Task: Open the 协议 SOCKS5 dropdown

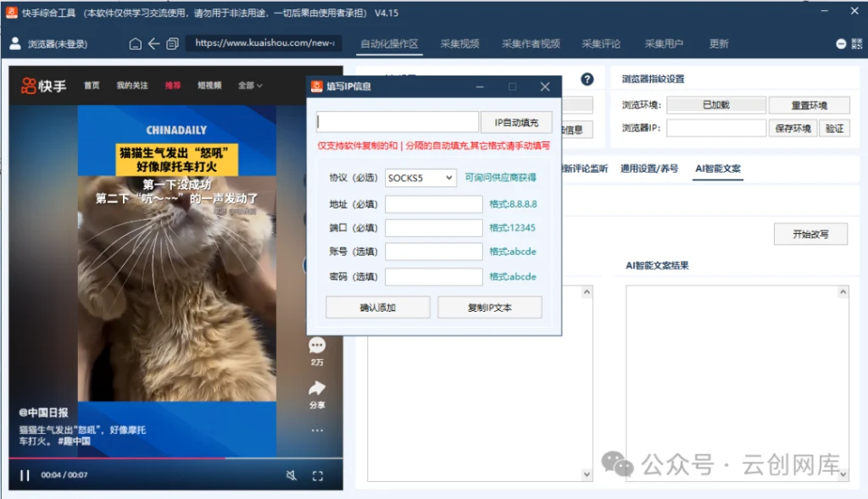Action: 420,178
